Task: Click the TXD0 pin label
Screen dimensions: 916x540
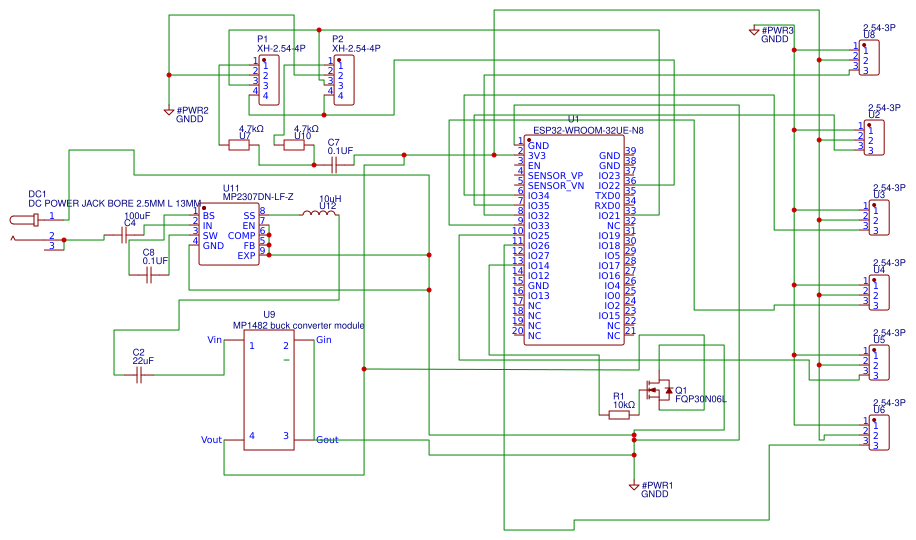Action: pos(608,196)
